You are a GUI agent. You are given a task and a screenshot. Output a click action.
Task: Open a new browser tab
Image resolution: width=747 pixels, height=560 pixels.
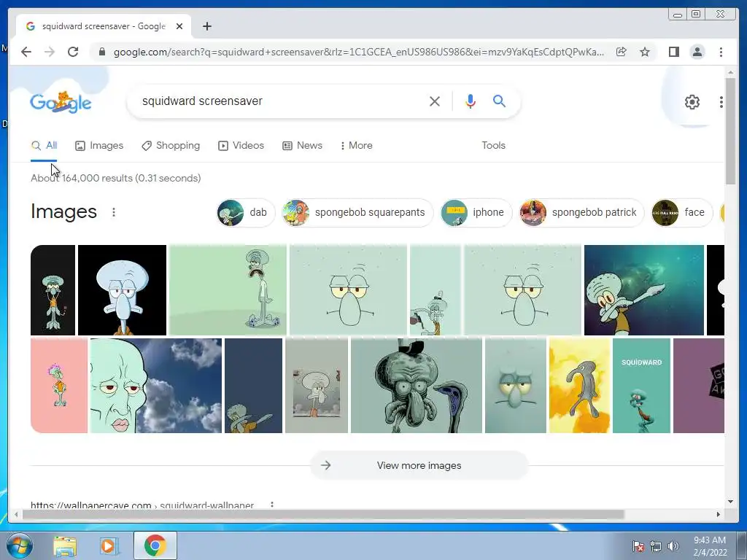[206, 26]
